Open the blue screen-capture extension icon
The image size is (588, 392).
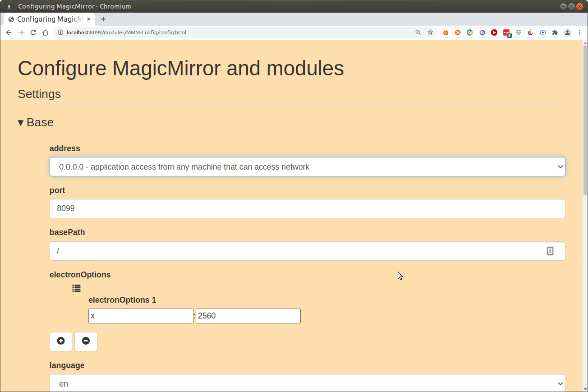pos(543,32)
